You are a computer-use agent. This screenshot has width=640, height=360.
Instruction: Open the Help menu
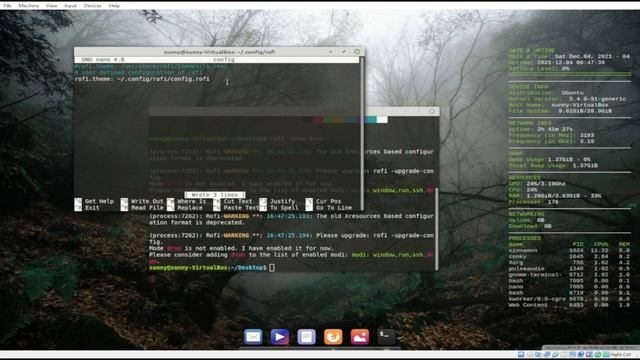(x=114, y=6)
